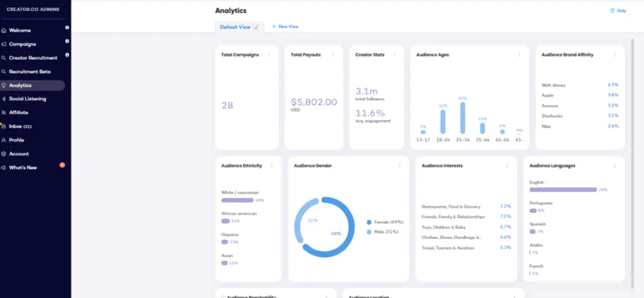This screenshot has width=644, height=298.
Task: Toggle Female legend entry in gender chart
Action: pos(387,222)
